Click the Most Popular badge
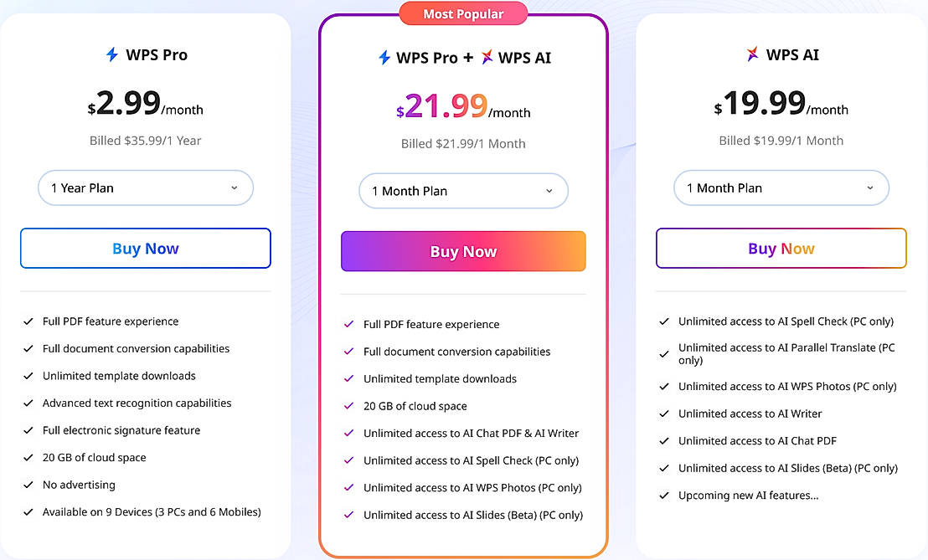This screenshot has width=928, height=560. coord(463,14)
